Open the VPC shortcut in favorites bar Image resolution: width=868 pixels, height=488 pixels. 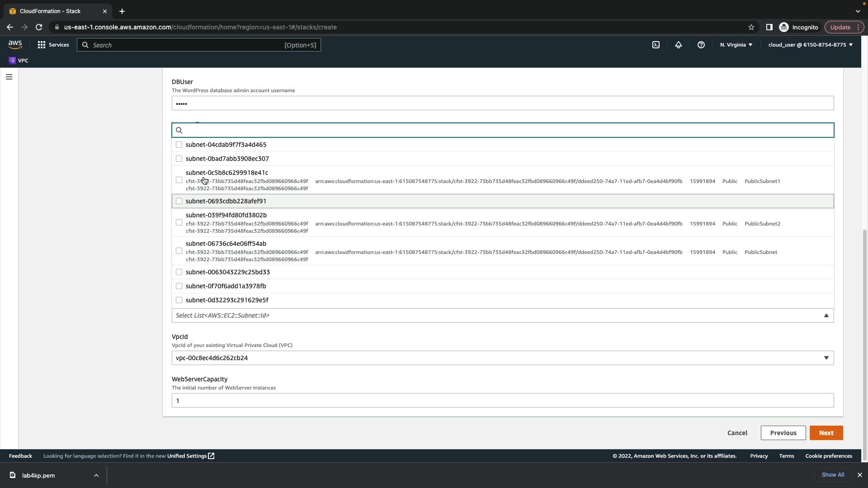pyautogui.click(x=19, y=61)
